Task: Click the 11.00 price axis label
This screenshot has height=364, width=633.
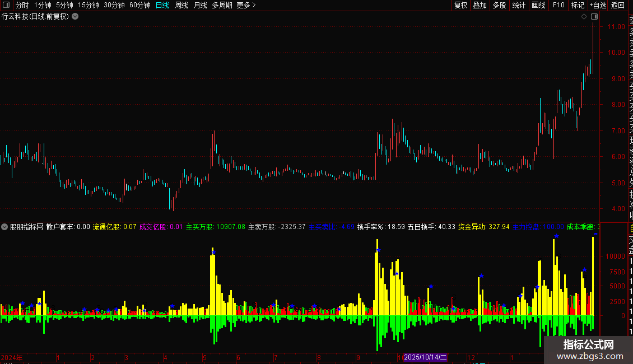Action: pyautogui.click(x=616, y=27)
